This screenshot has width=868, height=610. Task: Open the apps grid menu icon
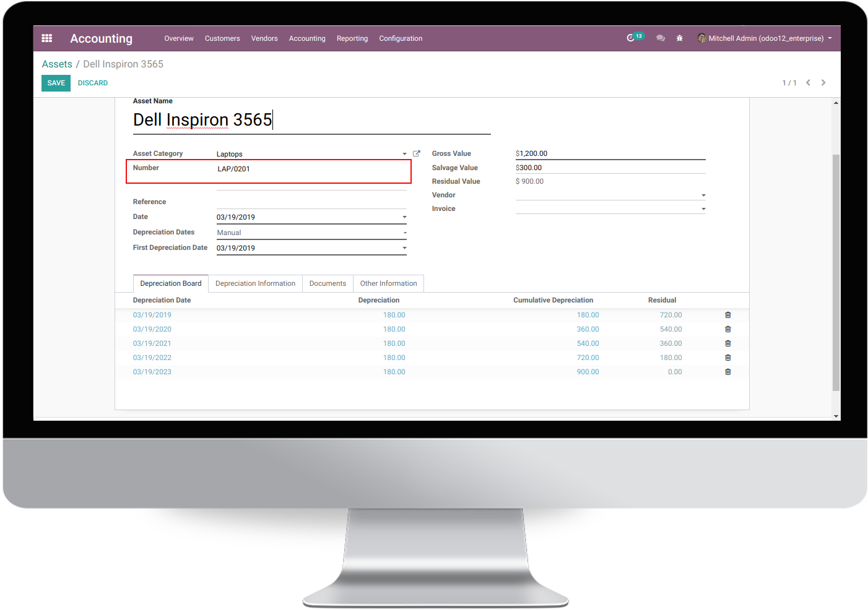click(x=46, y=38)
